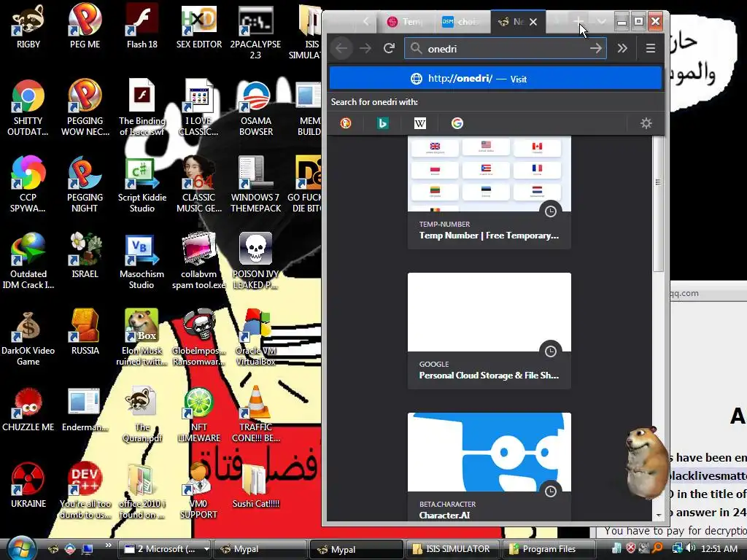This screenshot has width=747, height=560.
Task: Open the OSAMA BOWSER shortcut
Action: (x=256, y=108)
